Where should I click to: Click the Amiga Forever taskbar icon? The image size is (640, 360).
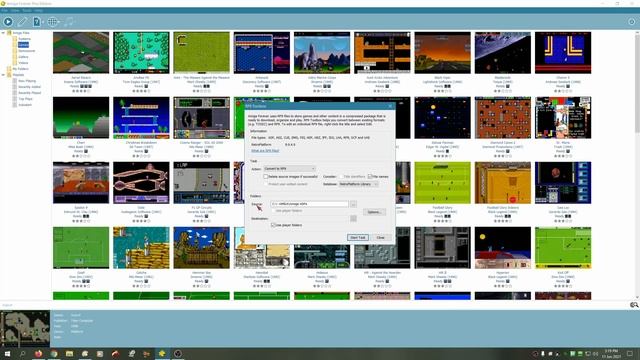162,353
